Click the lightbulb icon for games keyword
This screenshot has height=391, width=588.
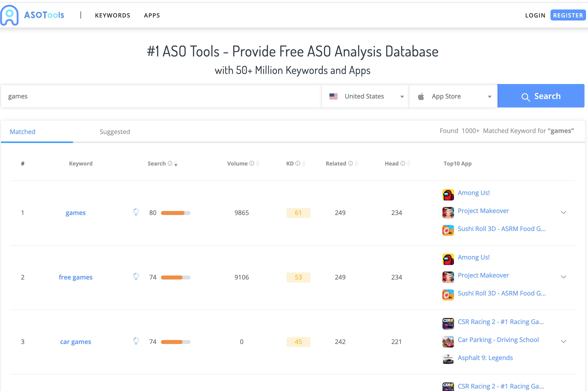tap(136, 212)
